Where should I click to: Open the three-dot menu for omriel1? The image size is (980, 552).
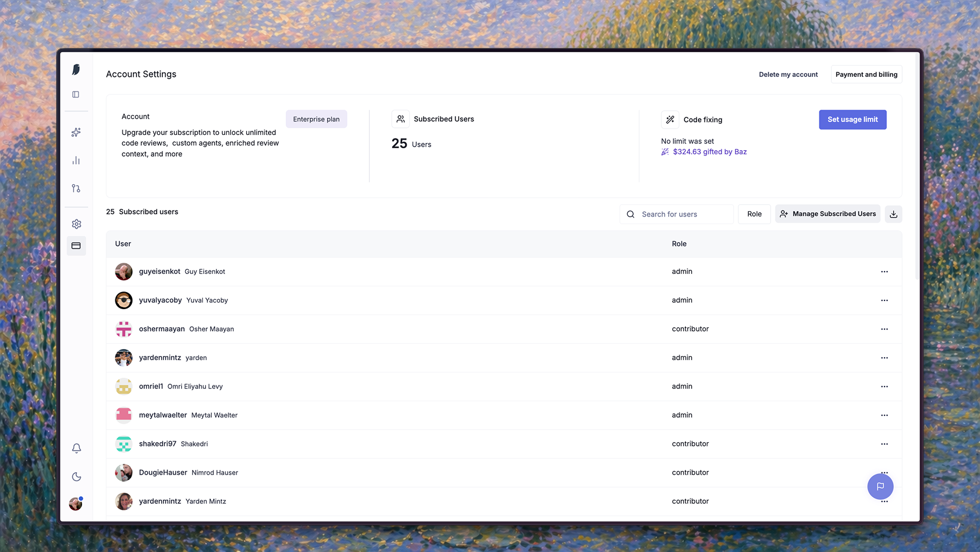point(884,387)
